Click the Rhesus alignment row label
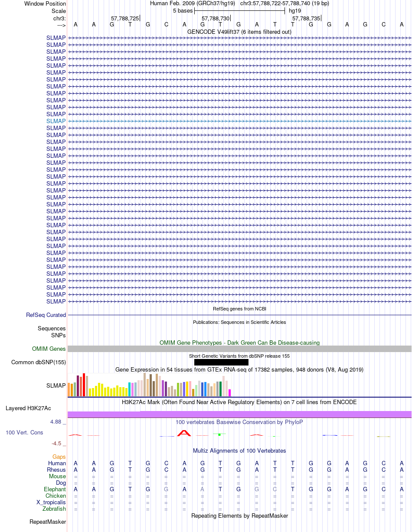The width and height of the screenshot is (412, 532). (x=56, y=470)
